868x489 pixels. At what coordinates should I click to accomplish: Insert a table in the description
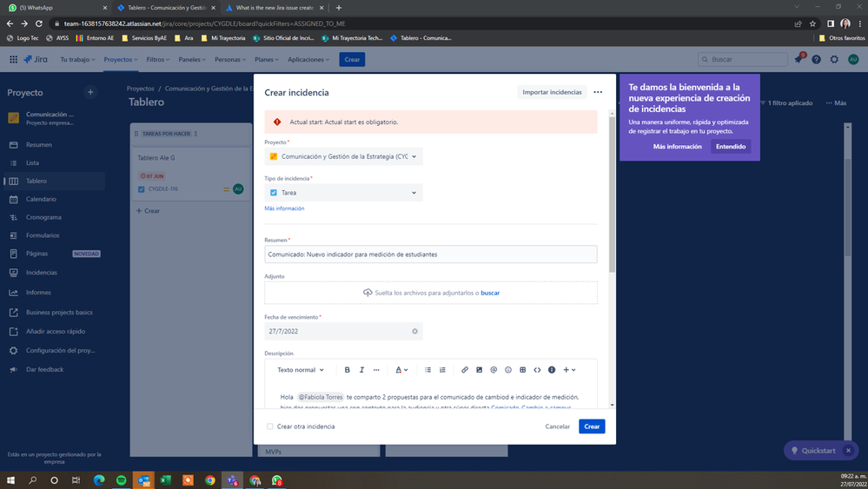point(522,369)
